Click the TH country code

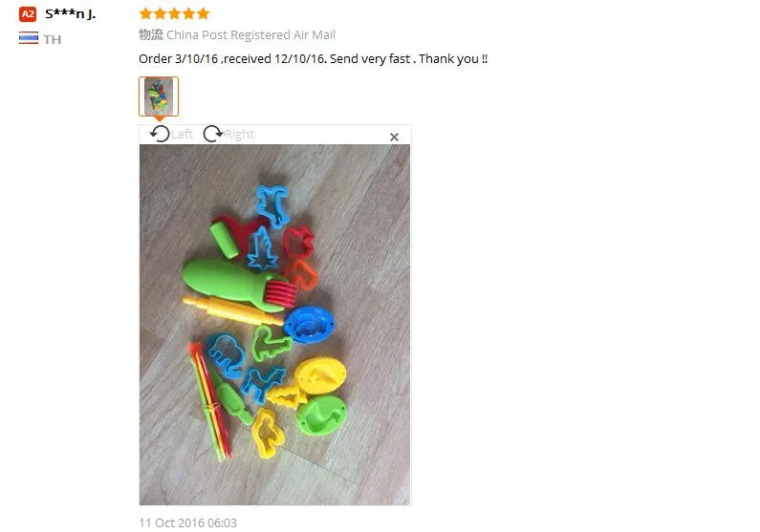53,39
